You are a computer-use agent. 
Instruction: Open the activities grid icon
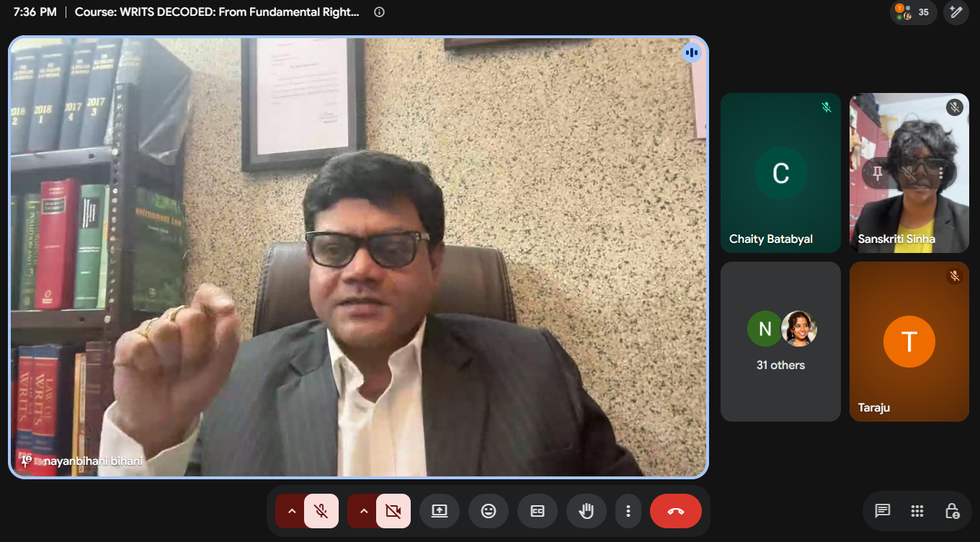(x=917, y=511)
